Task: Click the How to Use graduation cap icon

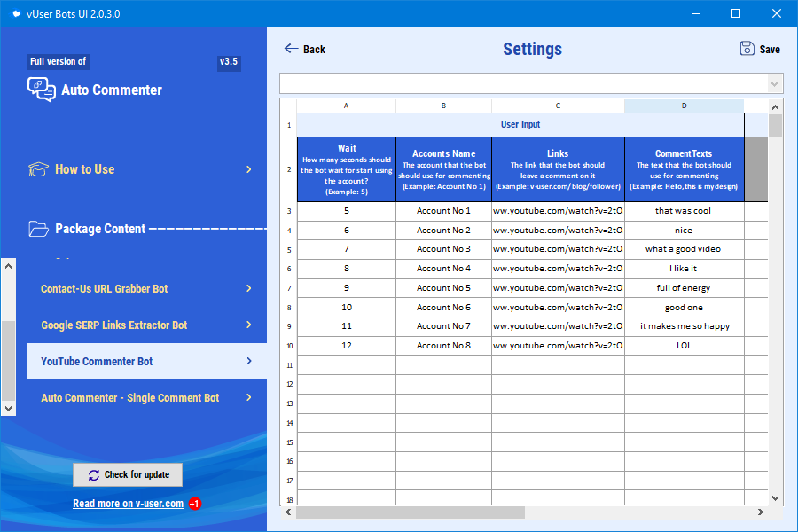Action: coord(38,169)
